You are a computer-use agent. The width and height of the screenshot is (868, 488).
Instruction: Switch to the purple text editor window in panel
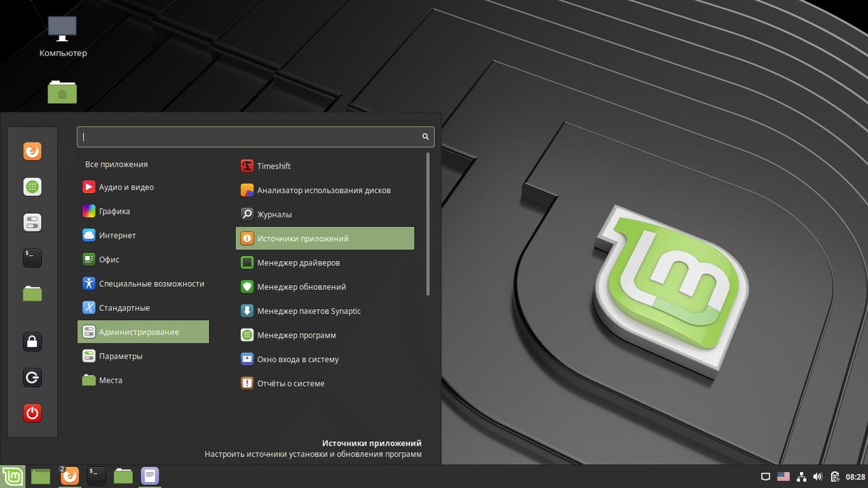(x=150, y=476)
